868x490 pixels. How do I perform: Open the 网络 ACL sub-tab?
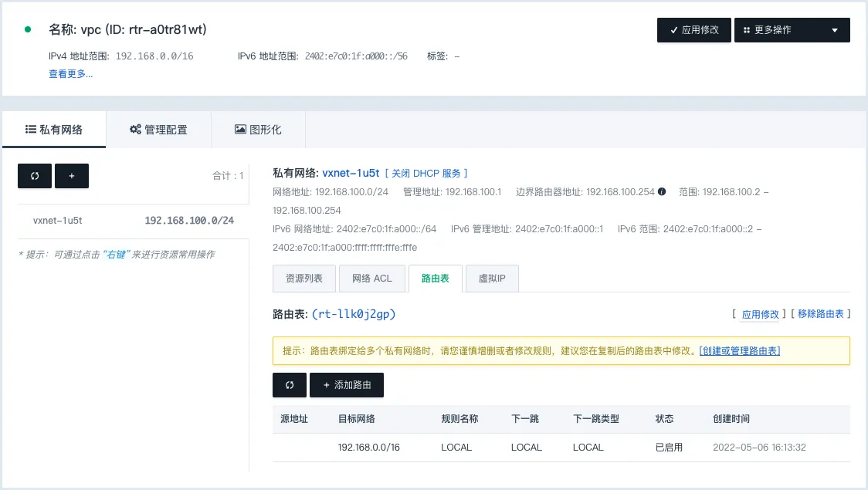pyautogui.click(x=372, y=279)
